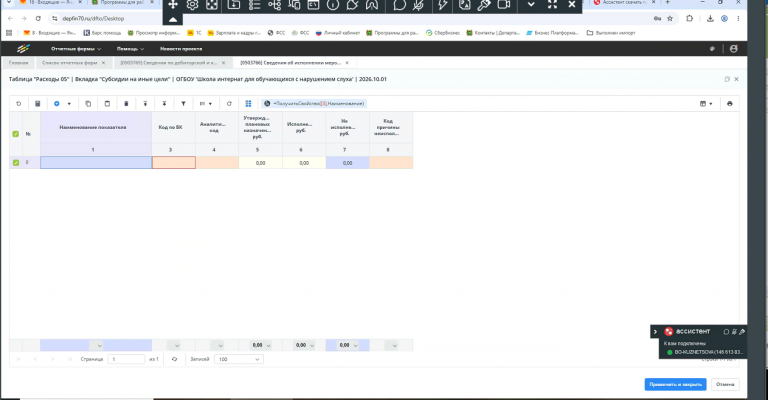Open the Отчетные формы menu
The image size is (768, 400).
[x=76, y=49]
